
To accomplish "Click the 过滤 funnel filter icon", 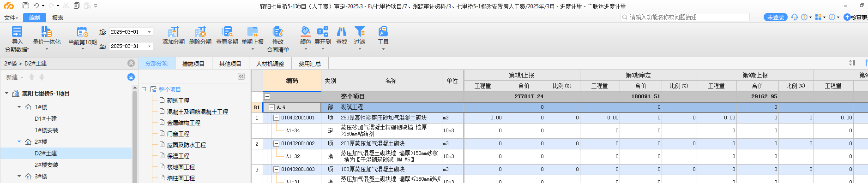I will (360, 31).
